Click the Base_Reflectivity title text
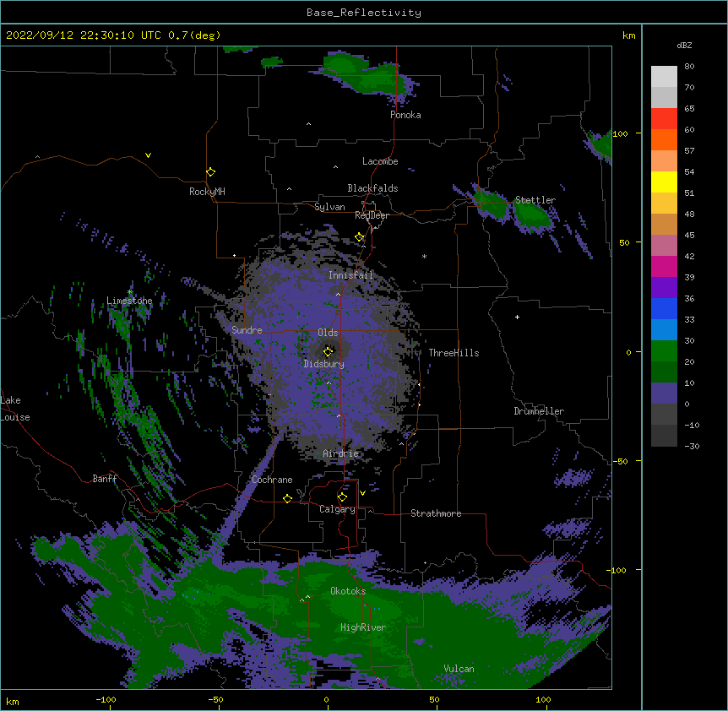The width and height of the screenshot is (728, 711). tap(364, 13)
